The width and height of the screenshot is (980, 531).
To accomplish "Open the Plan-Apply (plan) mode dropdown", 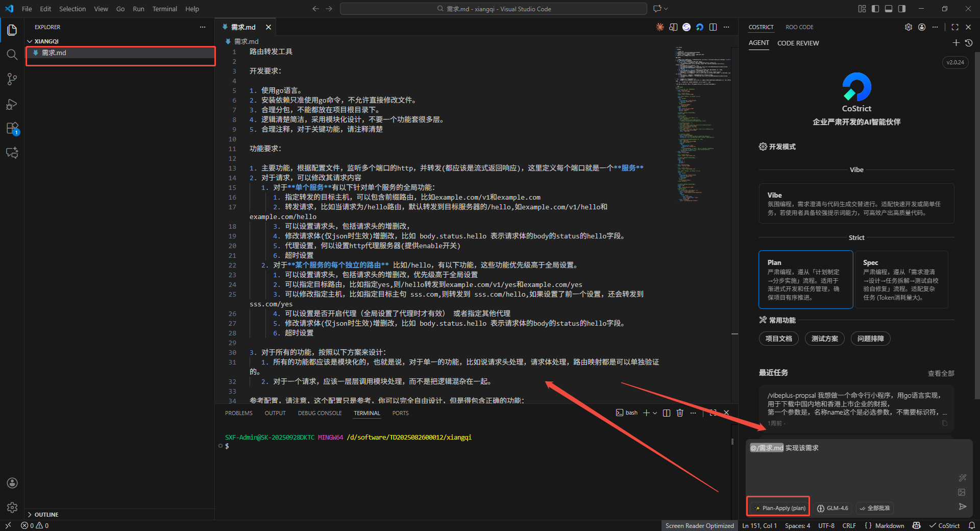I will (x=779, y=508).
